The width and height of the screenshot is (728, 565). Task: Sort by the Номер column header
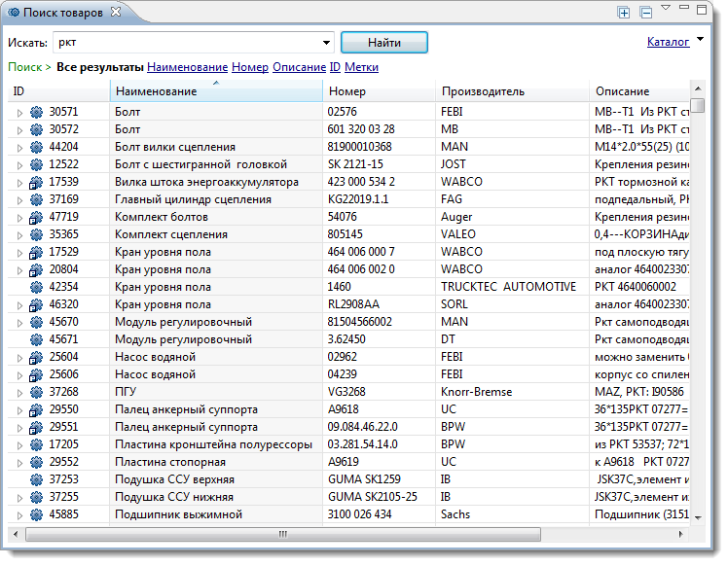click(379, 90)
